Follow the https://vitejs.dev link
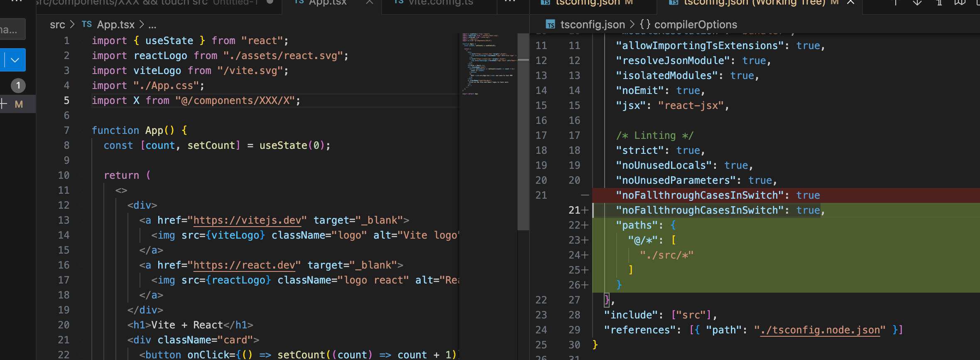This screenshot has height=360, width=980. coord(247,220)
